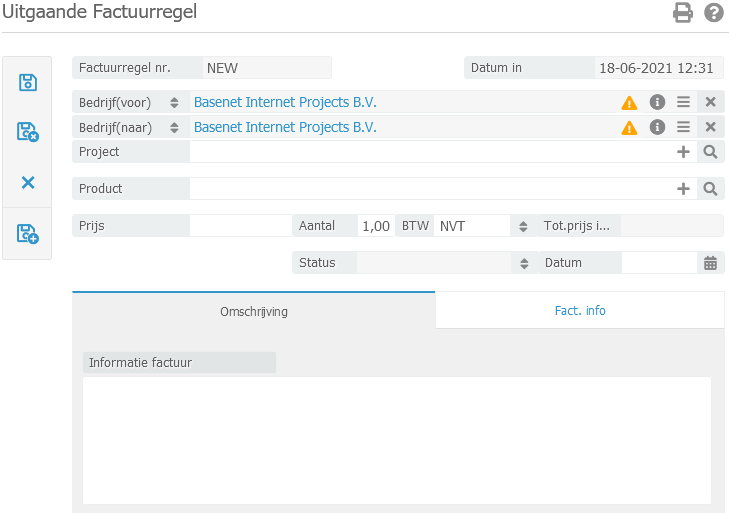Open the Datum calendar picker
729x513 pixels.
(x=710, y=263)
